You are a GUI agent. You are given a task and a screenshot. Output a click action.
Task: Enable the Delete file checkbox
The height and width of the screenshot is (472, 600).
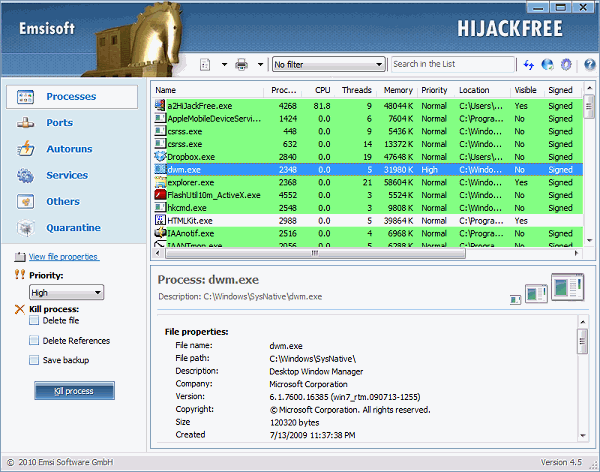tap(35, 321)
